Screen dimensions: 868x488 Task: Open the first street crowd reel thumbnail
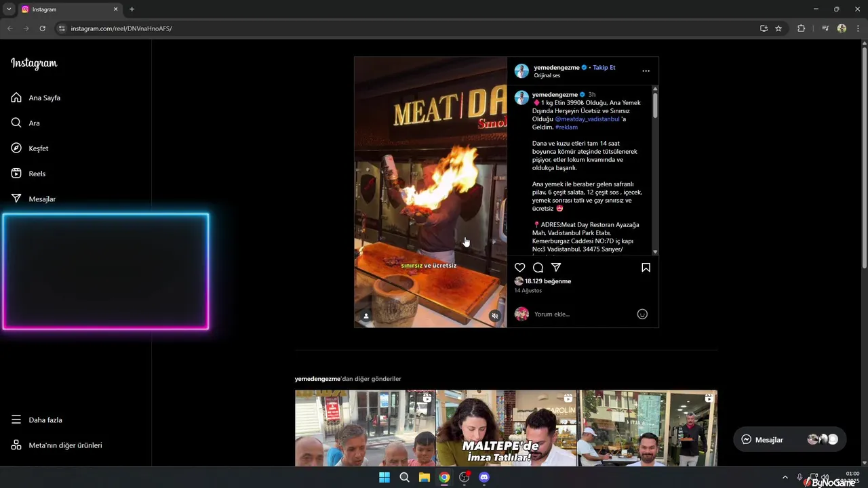365,428
